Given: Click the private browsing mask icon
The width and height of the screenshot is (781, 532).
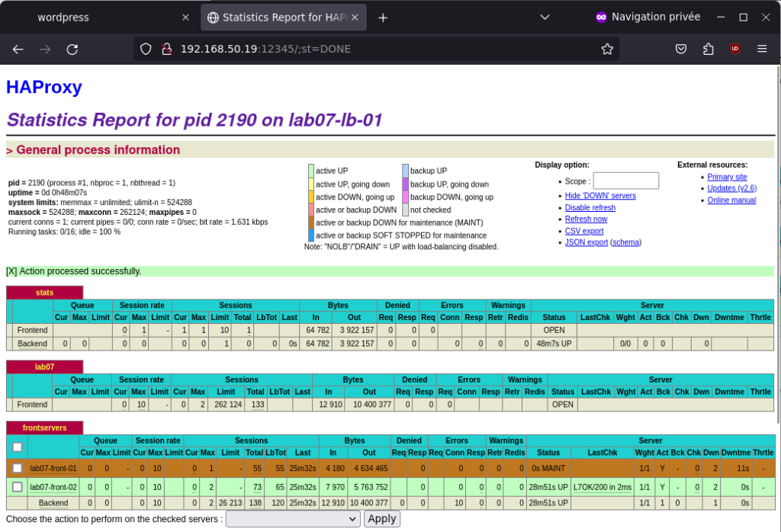Looking at the screenshot, I should point(601,18).
